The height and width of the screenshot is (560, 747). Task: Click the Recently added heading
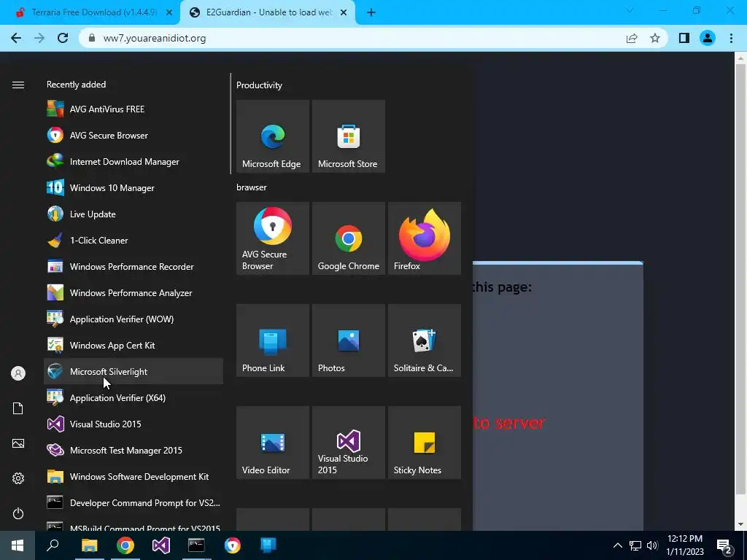(x=76, y=85)
